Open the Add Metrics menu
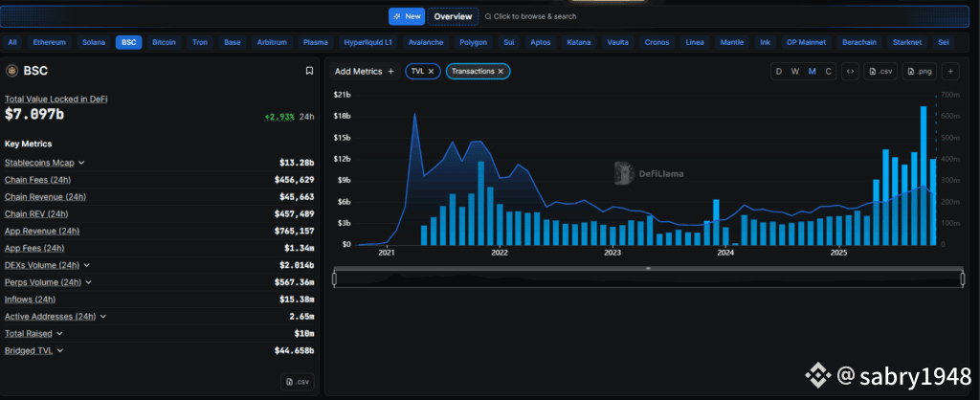This screenshot has height=400, width=980. click(x=364, y=72)
